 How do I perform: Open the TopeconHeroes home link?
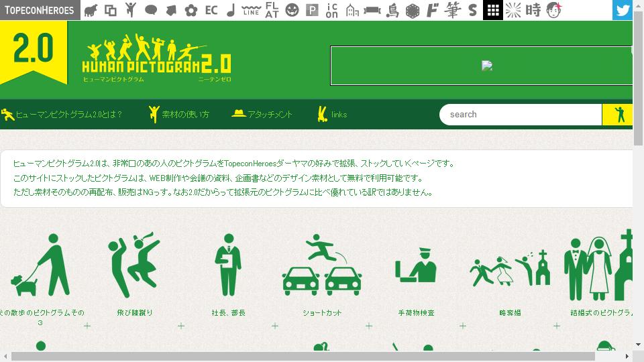40,10
